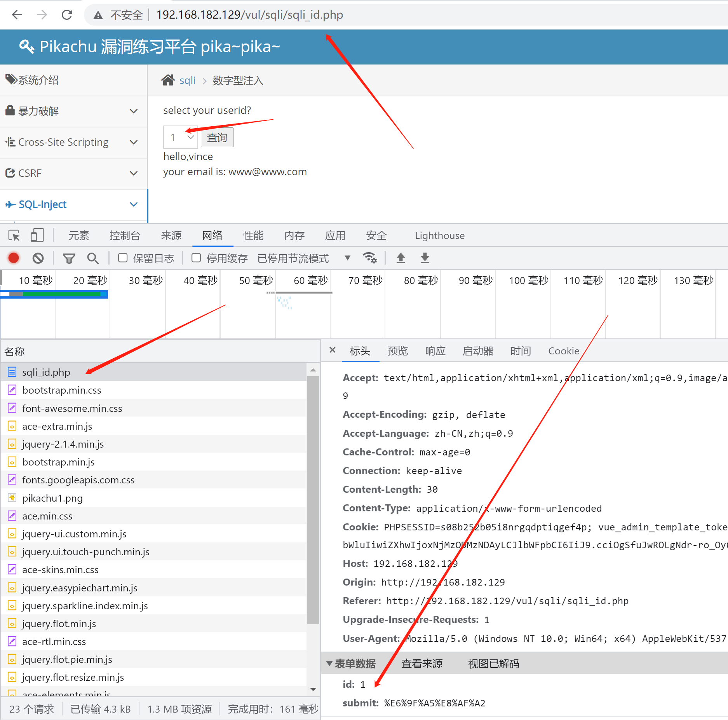
Task: Select the fonts.googleapis.com.css request
Action: coord(154,480)
